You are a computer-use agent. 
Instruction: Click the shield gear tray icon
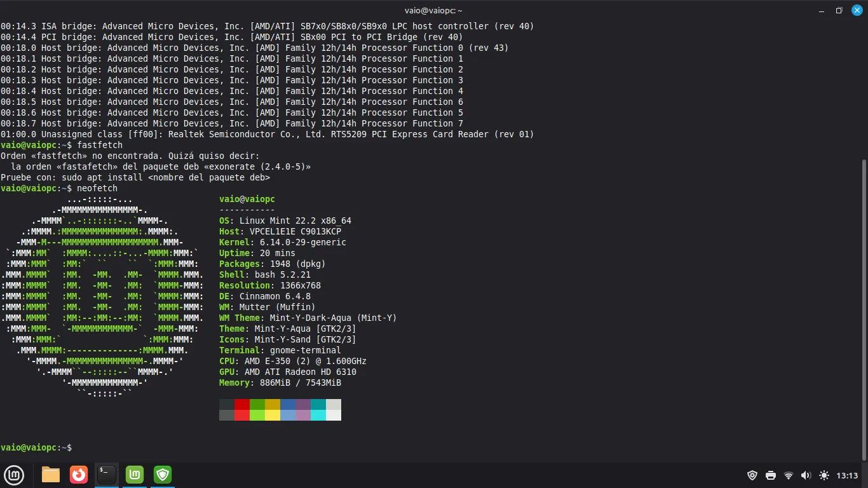[752, 475]
